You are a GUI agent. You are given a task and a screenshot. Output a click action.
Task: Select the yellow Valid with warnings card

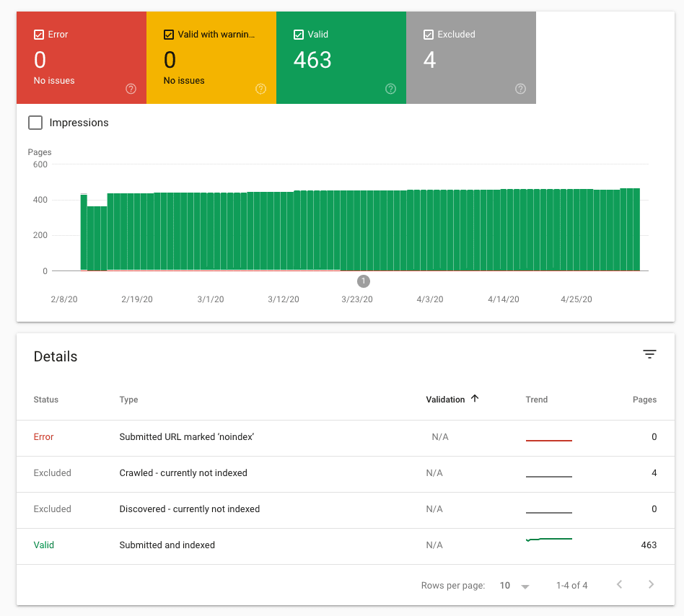(x=211, y=58)
